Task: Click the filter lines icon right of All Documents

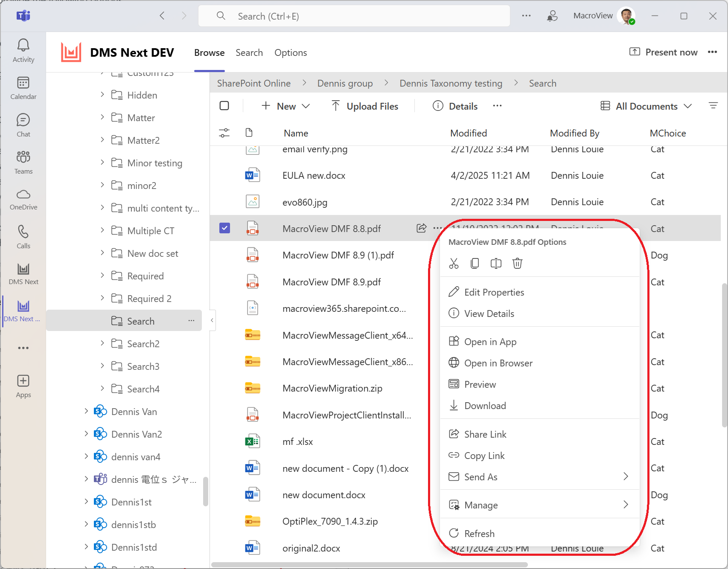Action: [713, 105]
